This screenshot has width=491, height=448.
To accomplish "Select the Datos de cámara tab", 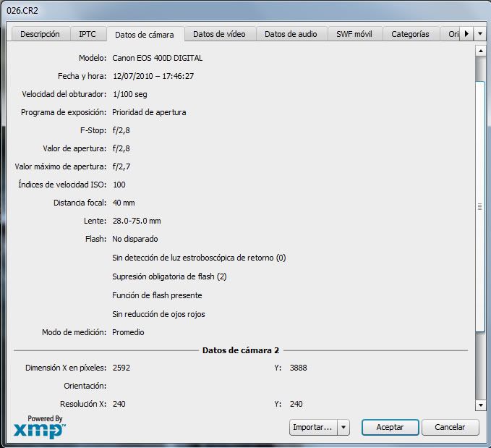I will [x=145, y=35].
